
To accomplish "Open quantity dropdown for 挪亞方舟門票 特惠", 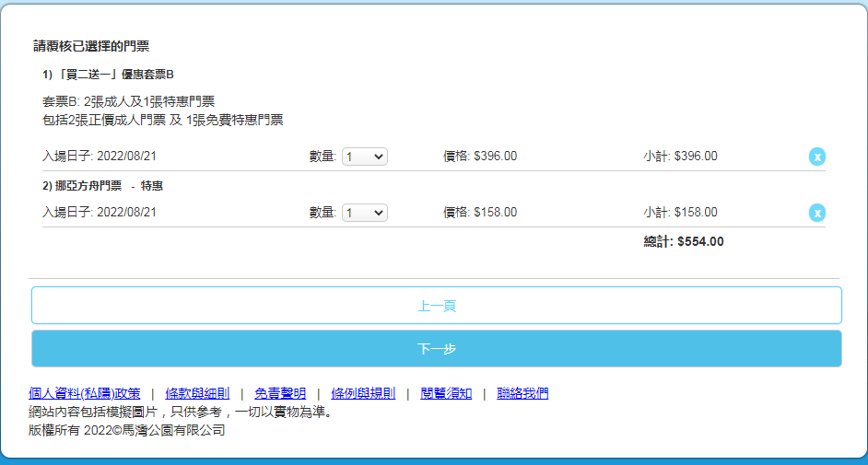I will tap(365, 213).
